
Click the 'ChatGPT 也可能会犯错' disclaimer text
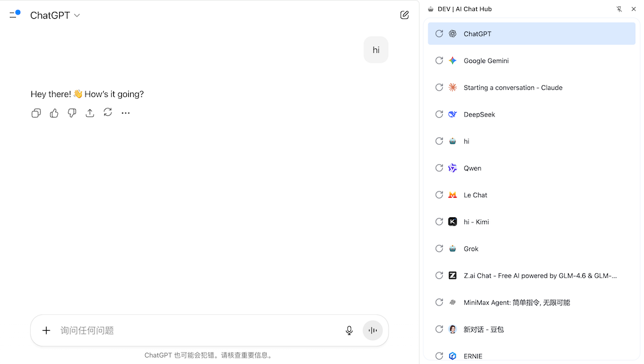[209, 355]
